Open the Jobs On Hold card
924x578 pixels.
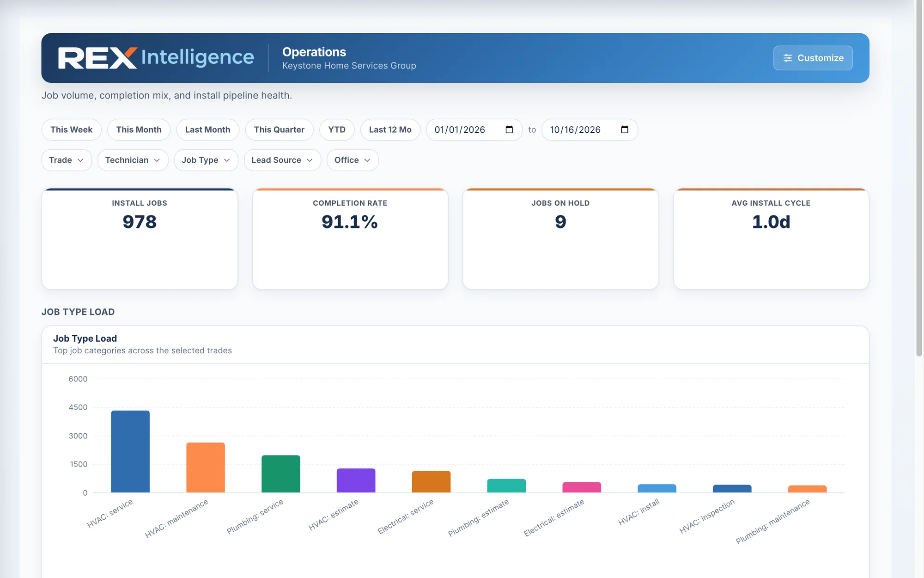(x=560, y=239)
